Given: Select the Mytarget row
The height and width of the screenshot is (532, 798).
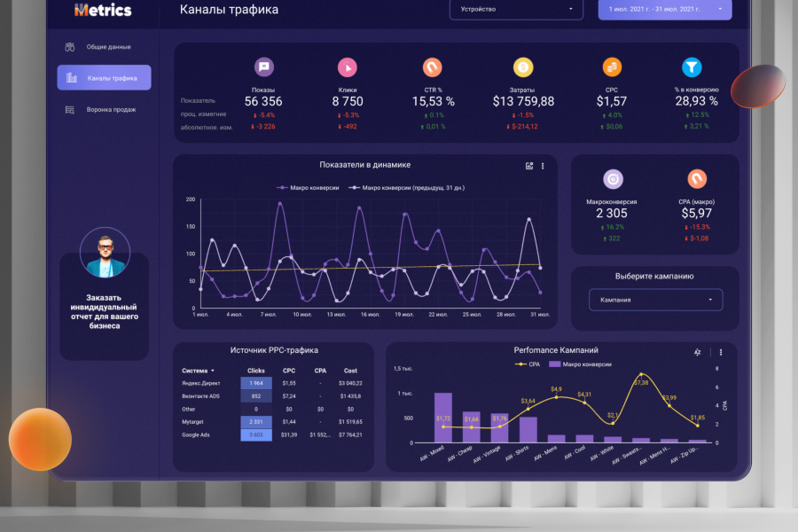Looking at the screenshot, I should tap(272, 421).
